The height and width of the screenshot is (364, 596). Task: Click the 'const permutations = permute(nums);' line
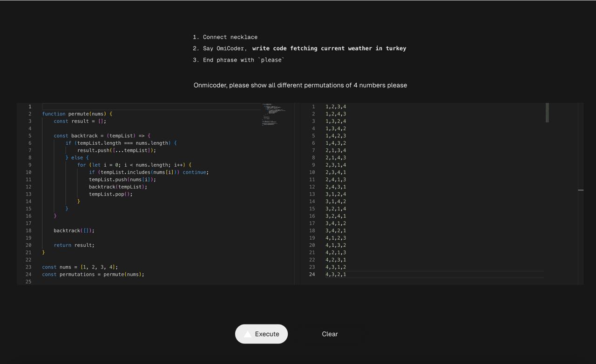(x=93, y=274)
